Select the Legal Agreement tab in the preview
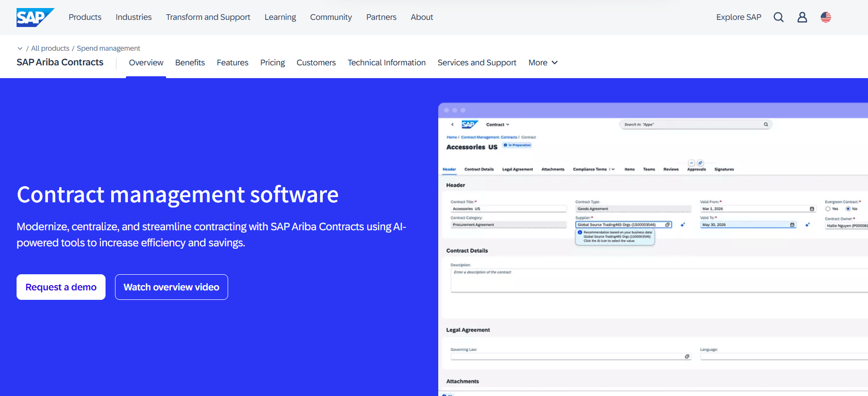868x396 pixels. point(517,169)
